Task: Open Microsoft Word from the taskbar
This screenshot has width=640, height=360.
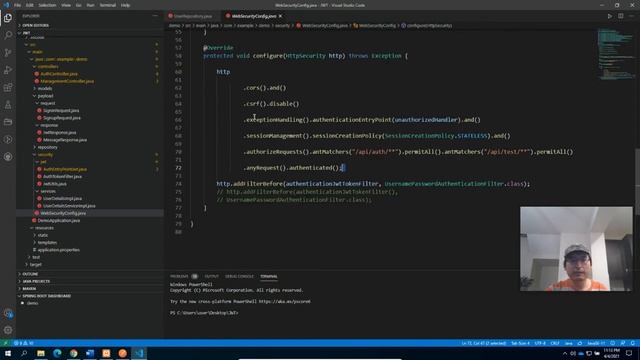Action: tap(90, 353)
